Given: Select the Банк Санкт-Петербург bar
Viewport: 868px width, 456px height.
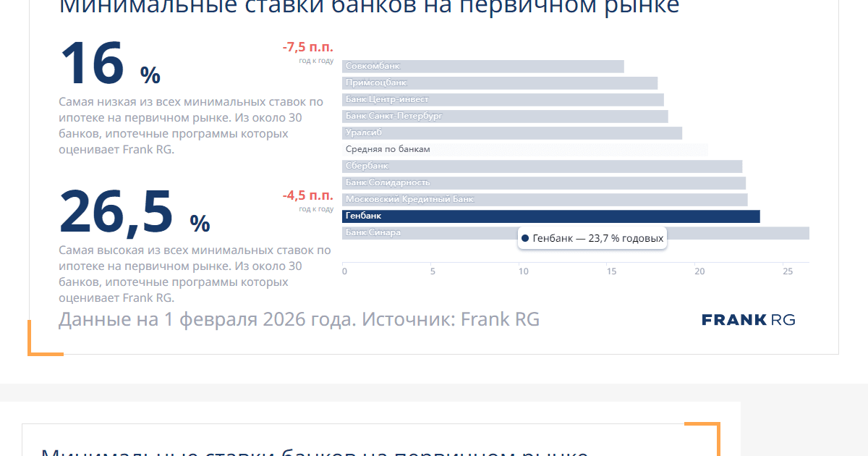Looking at the screenshot, I should [505, 117].
